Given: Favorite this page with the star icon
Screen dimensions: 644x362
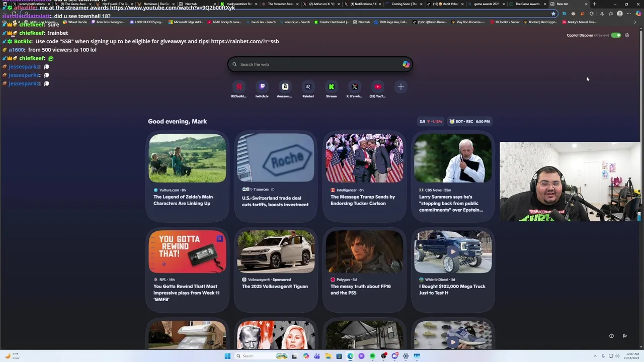Looking at the screenshot, I should pyautogui.click(x=553, y=14).
